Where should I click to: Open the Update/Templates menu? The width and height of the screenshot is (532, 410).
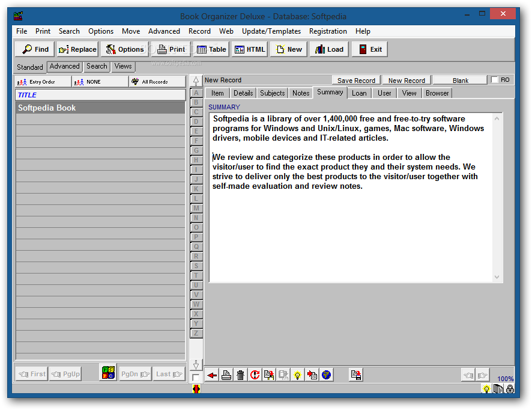(x=271, y=31)
